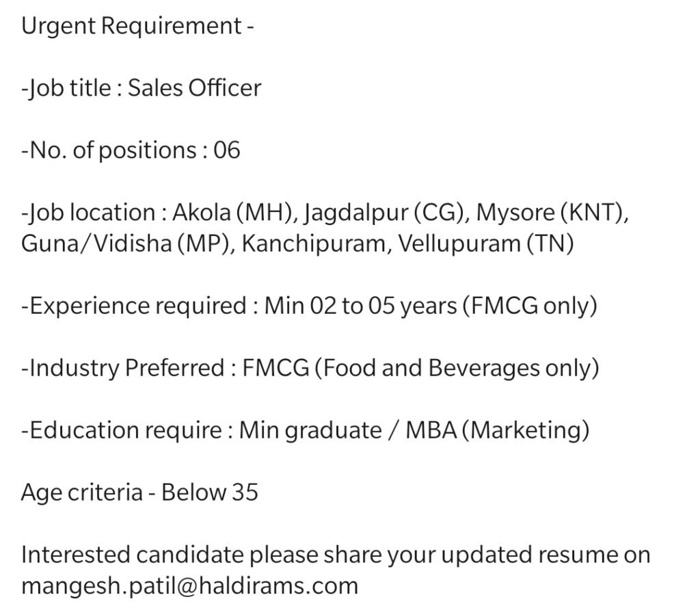Click 'Min 02 to 05 years' text
700x608 pixels.
(x=361, y=306)
